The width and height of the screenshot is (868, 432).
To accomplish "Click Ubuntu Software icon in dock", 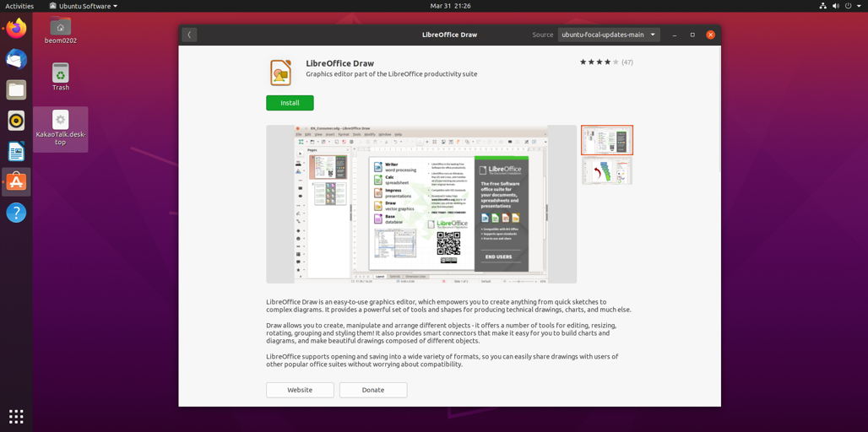I will 16,181.
